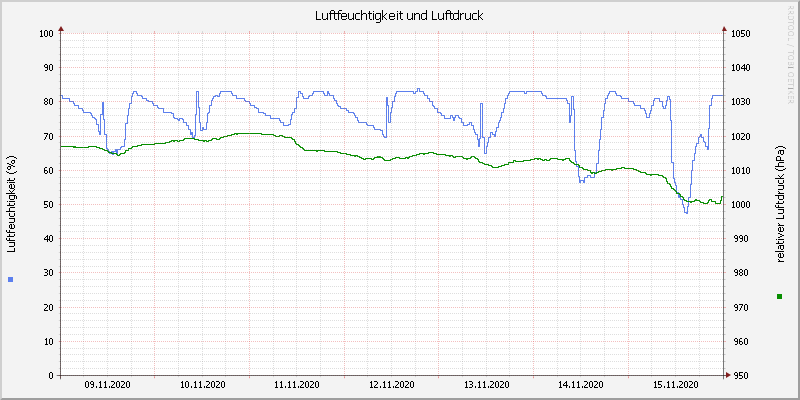Screen dimensions: 800x400
Task: Click the left axis value 70
Action: (48, 136)
